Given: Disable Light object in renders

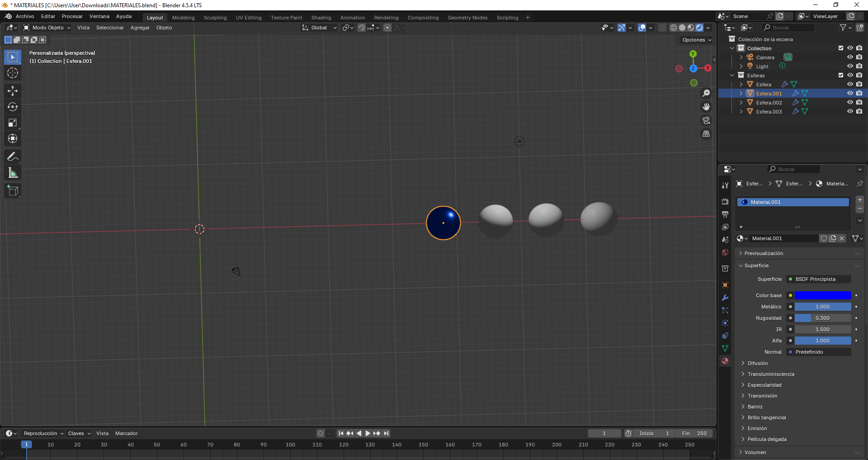Looking at the screenshot, I should coord(859,66).
